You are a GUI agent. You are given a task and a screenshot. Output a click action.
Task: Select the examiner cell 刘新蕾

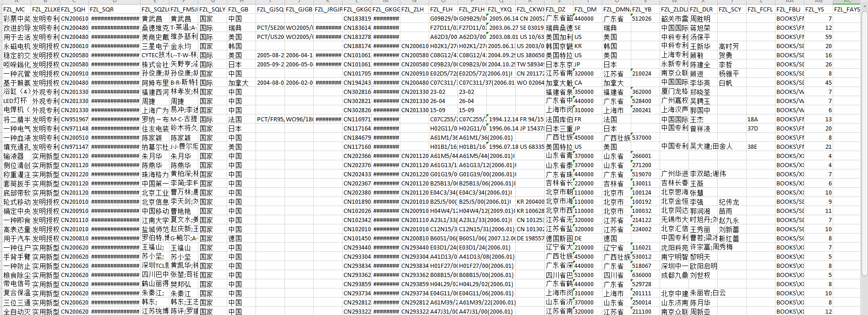coord(732,229)
